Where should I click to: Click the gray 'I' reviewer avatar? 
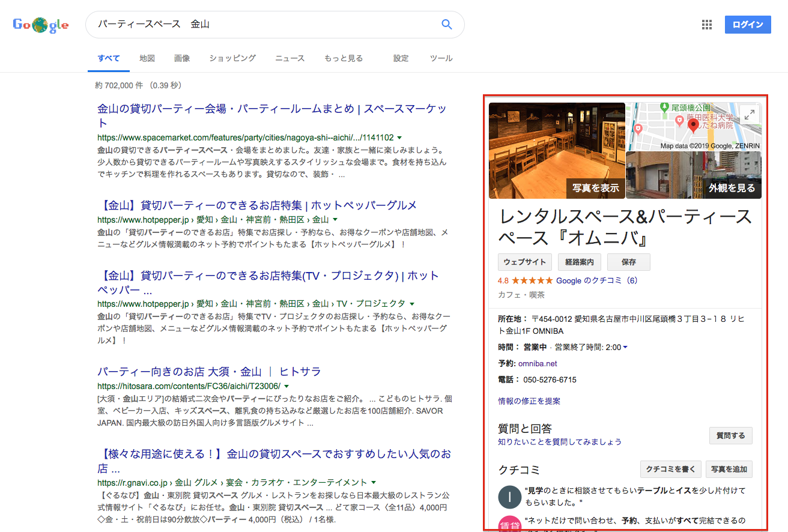coord(509,497)
